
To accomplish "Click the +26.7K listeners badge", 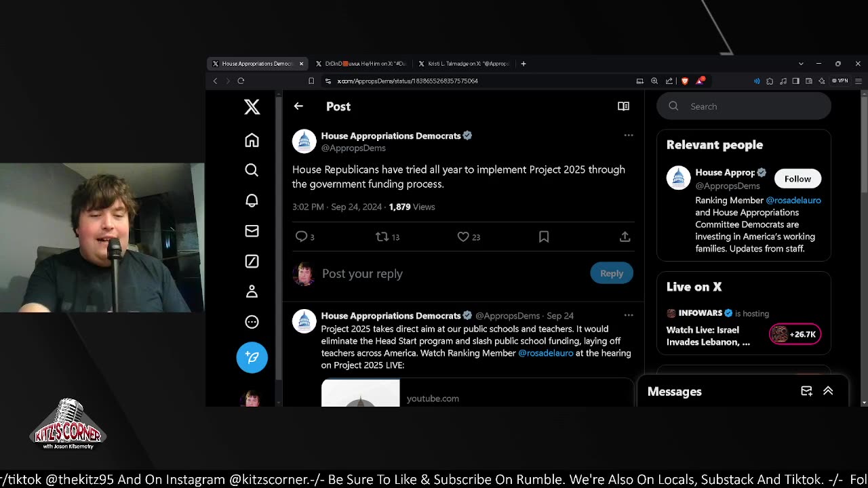I will [795, 334].
